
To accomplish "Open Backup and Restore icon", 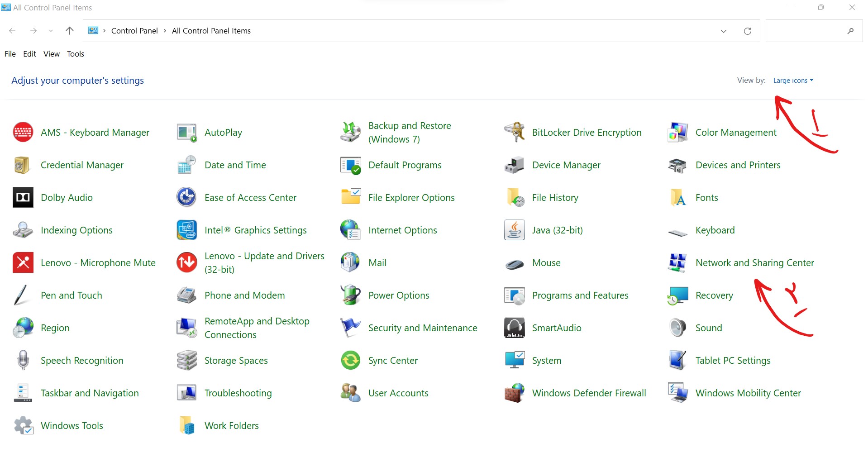I will [351, 132].
